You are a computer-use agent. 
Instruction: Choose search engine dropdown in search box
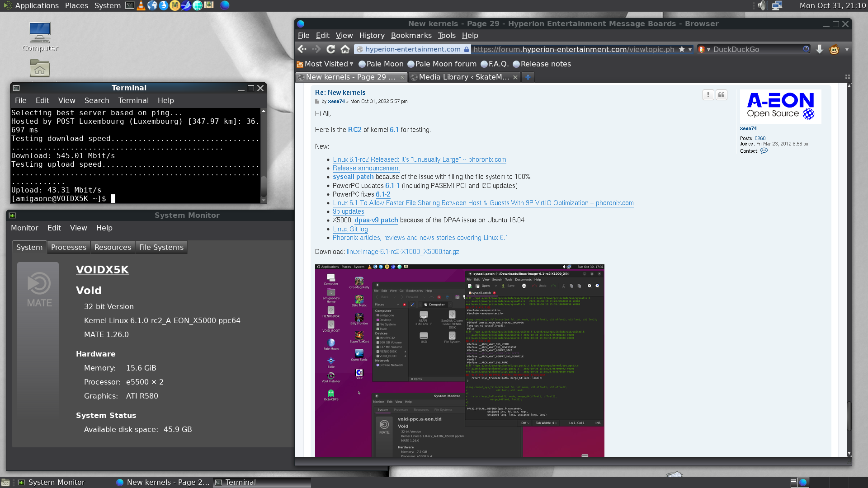point(708,49)
